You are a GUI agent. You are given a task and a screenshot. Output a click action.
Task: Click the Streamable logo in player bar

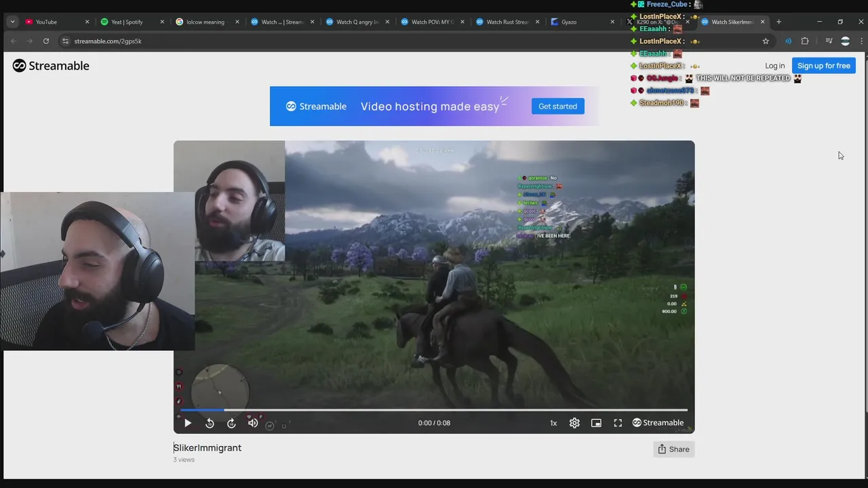click(x=658, y=423)
